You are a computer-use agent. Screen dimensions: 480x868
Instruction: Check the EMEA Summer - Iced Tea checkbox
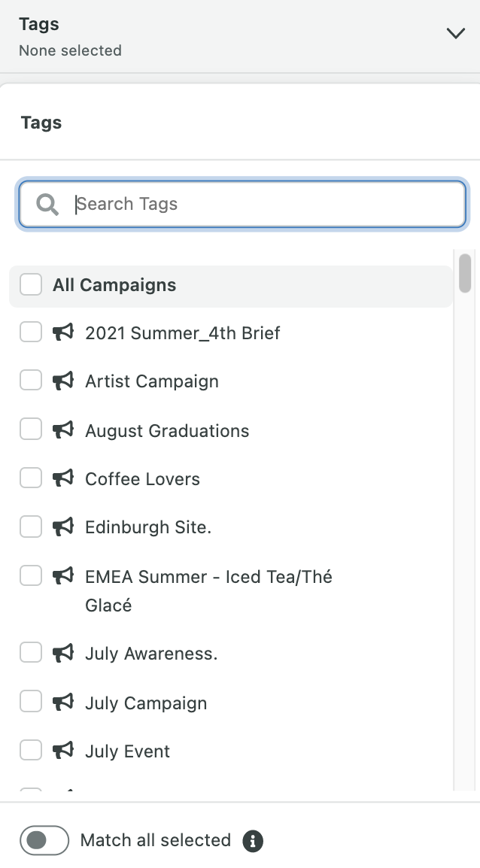(30, 575)
